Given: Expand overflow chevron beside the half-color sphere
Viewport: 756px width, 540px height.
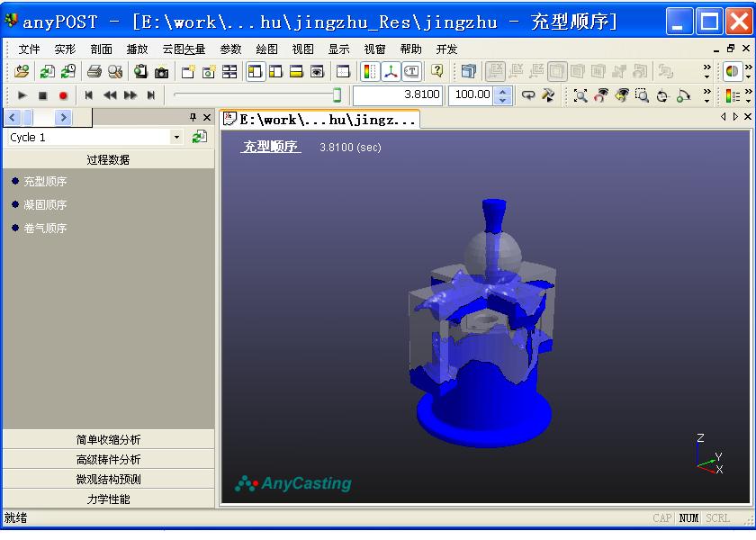Looking at the screenshot, I should click(x=748, y=71).
